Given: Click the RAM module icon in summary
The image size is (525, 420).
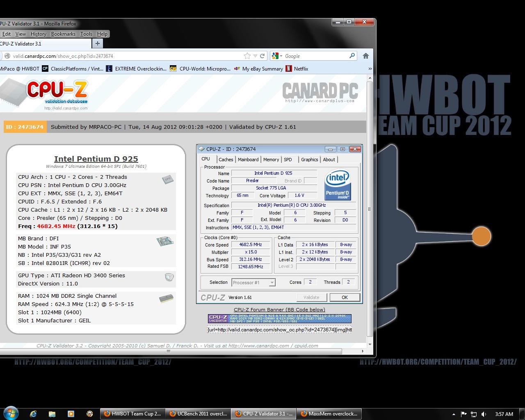Looking at the screenshot, I should click(x=166, y=299).
